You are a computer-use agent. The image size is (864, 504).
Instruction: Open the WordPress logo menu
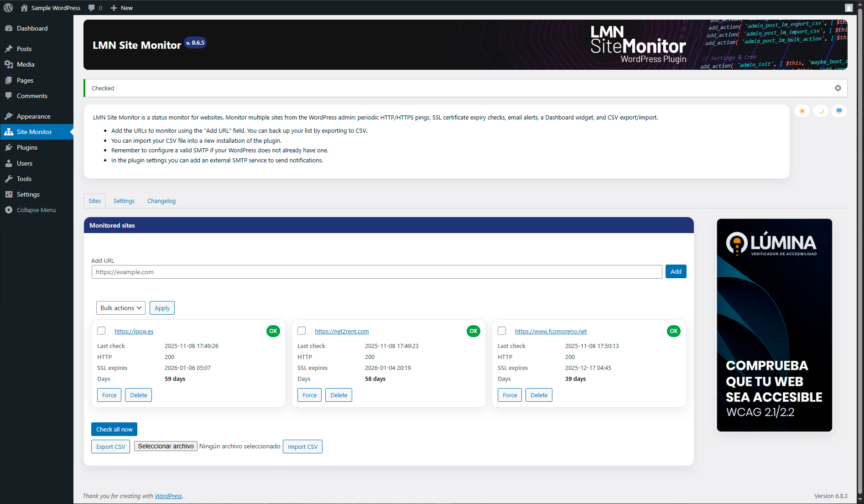coord(8,8)
